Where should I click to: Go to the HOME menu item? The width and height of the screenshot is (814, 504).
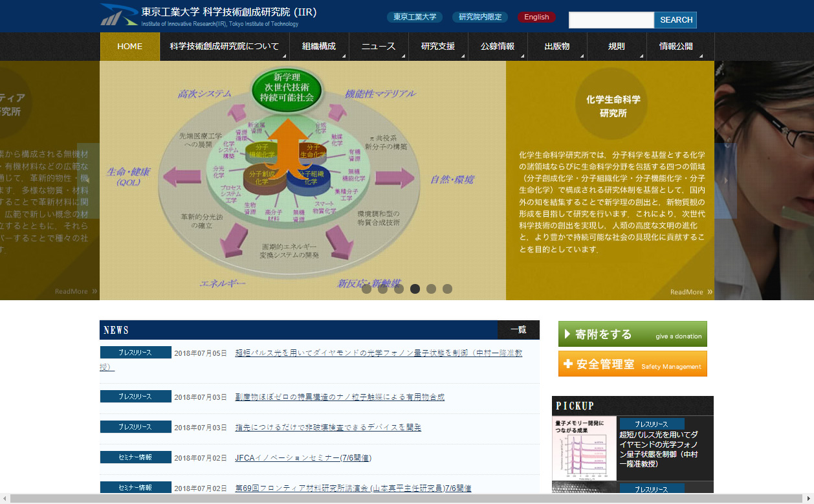click(x=130, y=47)
